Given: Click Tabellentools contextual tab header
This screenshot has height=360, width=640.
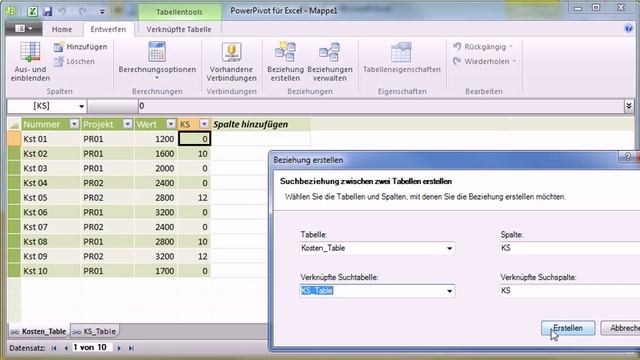Looking at the screenshot, I should (x=180, y=12).
